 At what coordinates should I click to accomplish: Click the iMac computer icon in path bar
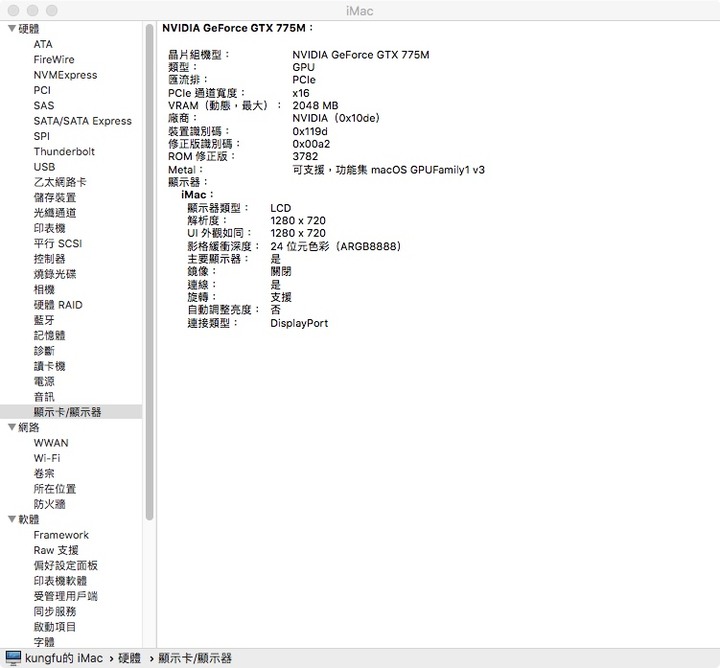tap(13, 658)
